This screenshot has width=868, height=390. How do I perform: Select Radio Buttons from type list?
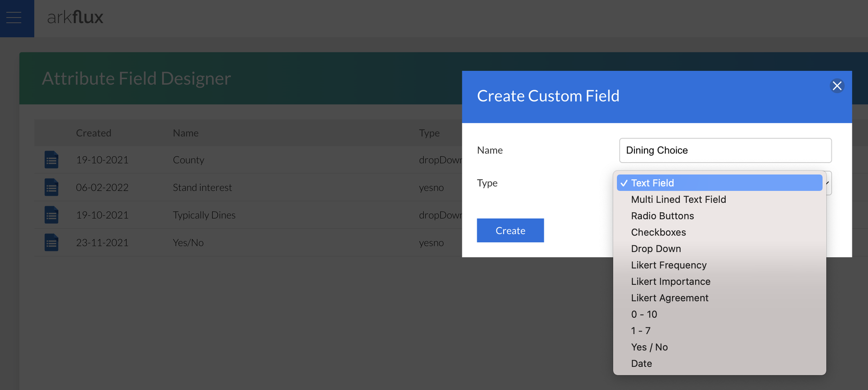662,216
